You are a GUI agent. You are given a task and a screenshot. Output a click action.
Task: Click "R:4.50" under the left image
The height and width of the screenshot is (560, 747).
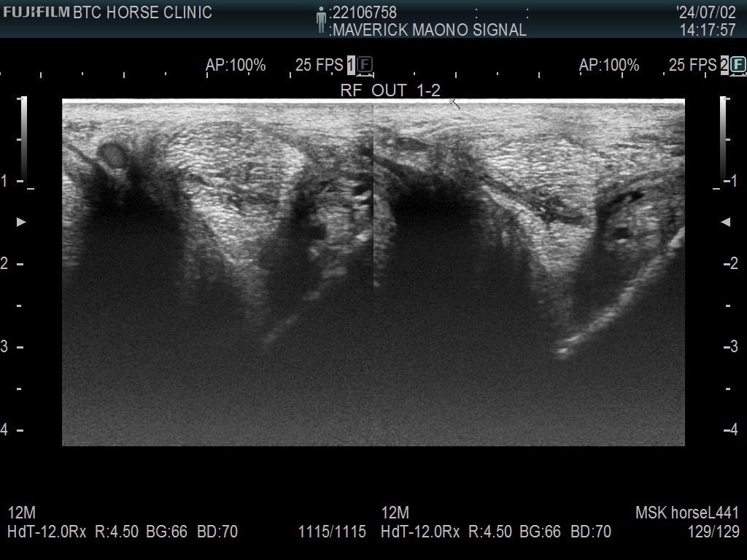[117, 532]
